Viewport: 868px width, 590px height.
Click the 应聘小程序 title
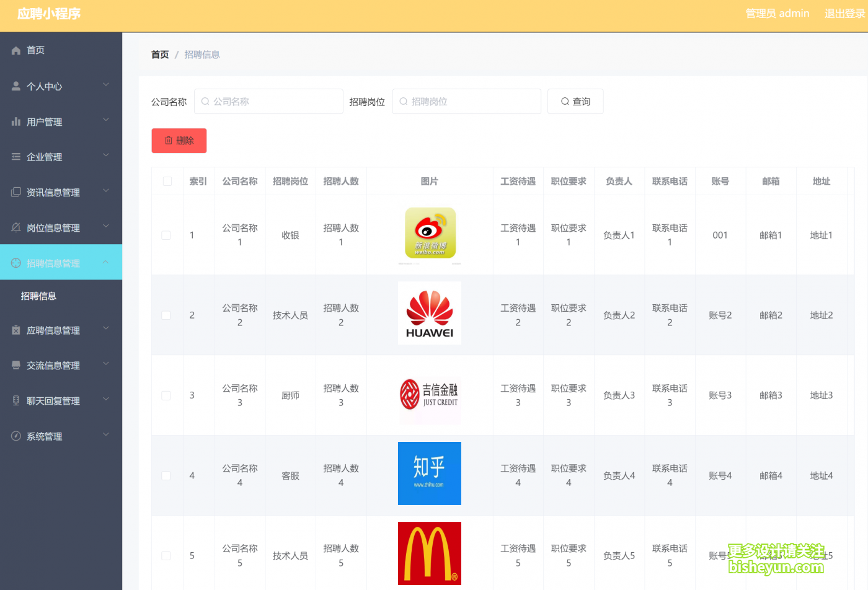tap(49, 14)
